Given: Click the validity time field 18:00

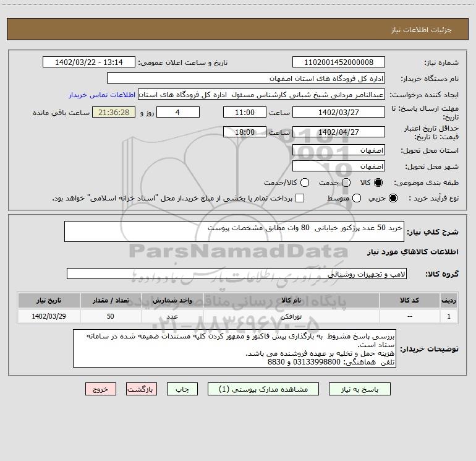Looking at the screenshot, I should 245,132.
